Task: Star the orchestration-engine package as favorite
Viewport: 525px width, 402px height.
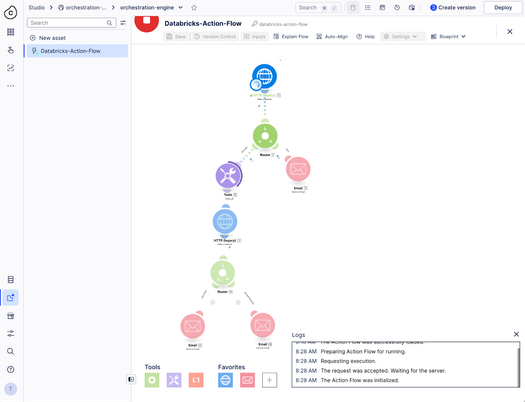Action: tap(194, 7)
